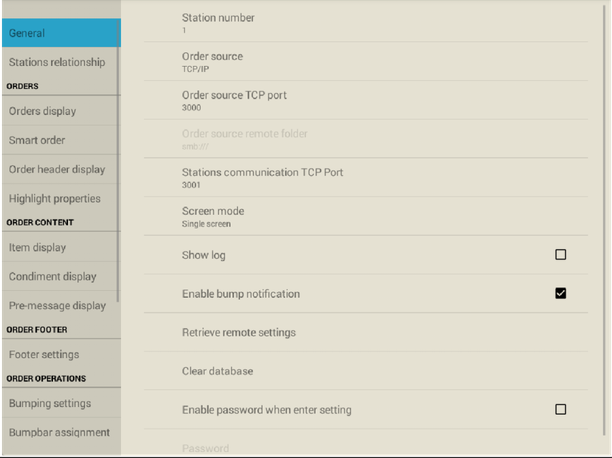Go to Orders display settings

(60, 111)
